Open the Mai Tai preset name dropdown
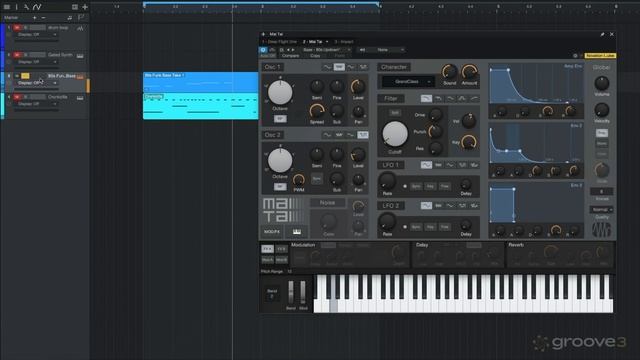The image size is (640, 360). click(x=327, y=50)
